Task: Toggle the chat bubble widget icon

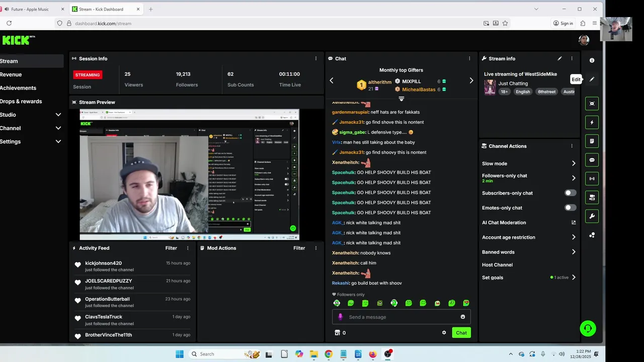Action: [x=592, y=160]
